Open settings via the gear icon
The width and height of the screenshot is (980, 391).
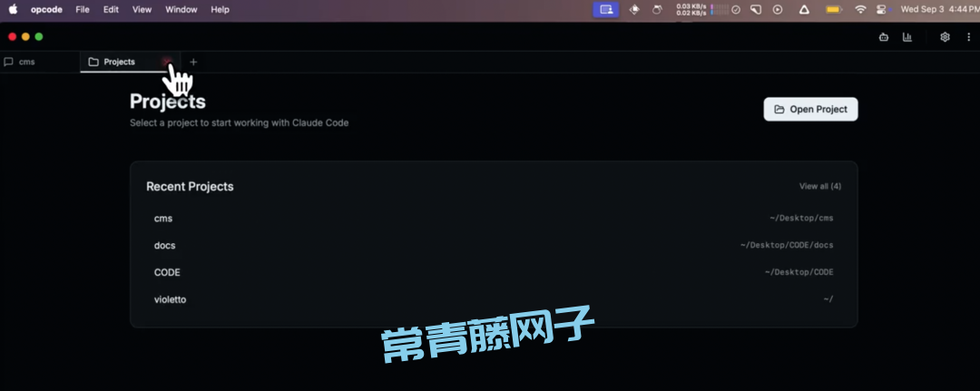(945, 37)
